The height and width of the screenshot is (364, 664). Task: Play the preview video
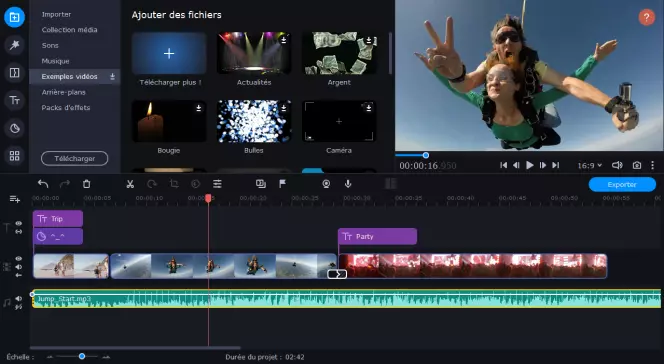click(x=529, y=165)
